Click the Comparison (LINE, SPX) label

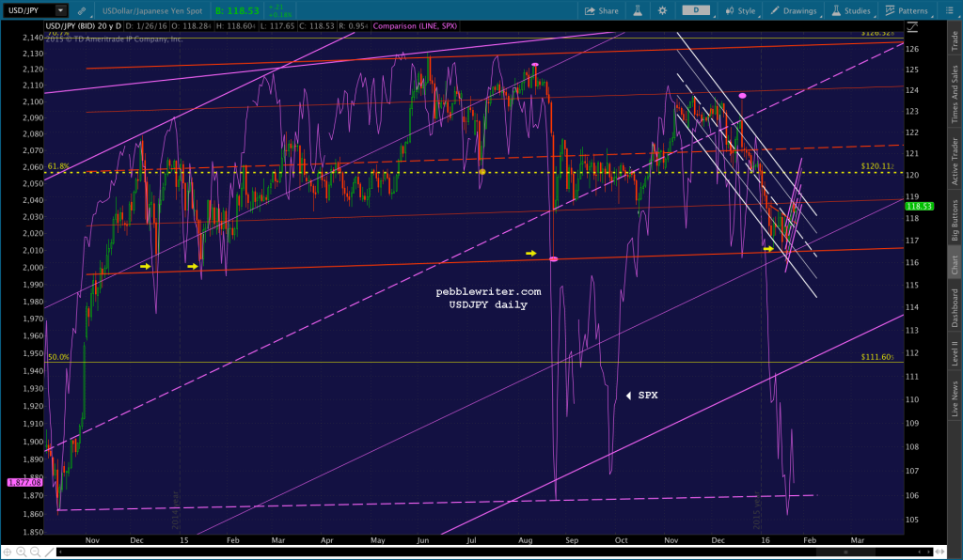(x=415, y=26)
